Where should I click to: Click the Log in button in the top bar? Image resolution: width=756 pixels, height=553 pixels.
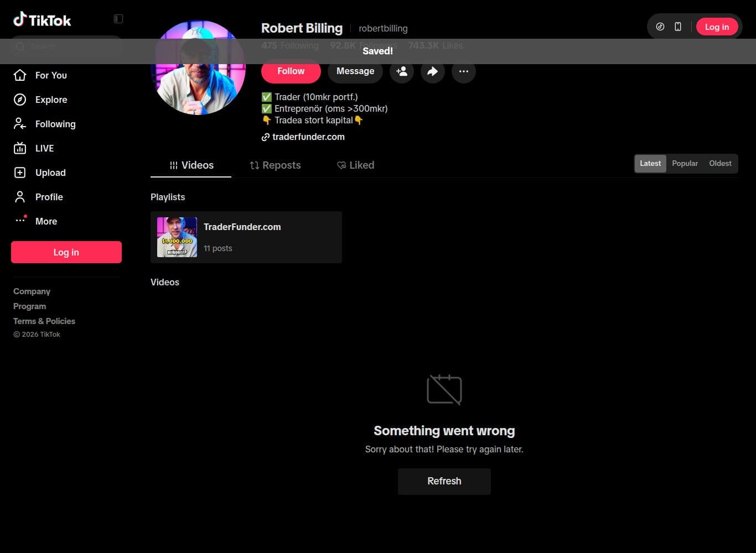point(717,27)
